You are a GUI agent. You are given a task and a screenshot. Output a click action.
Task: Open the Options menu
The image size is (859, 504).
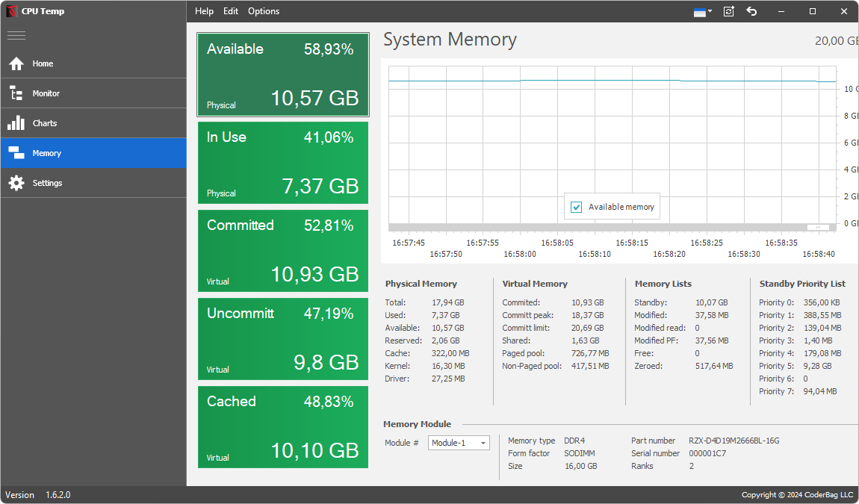(x=264, y=11)
